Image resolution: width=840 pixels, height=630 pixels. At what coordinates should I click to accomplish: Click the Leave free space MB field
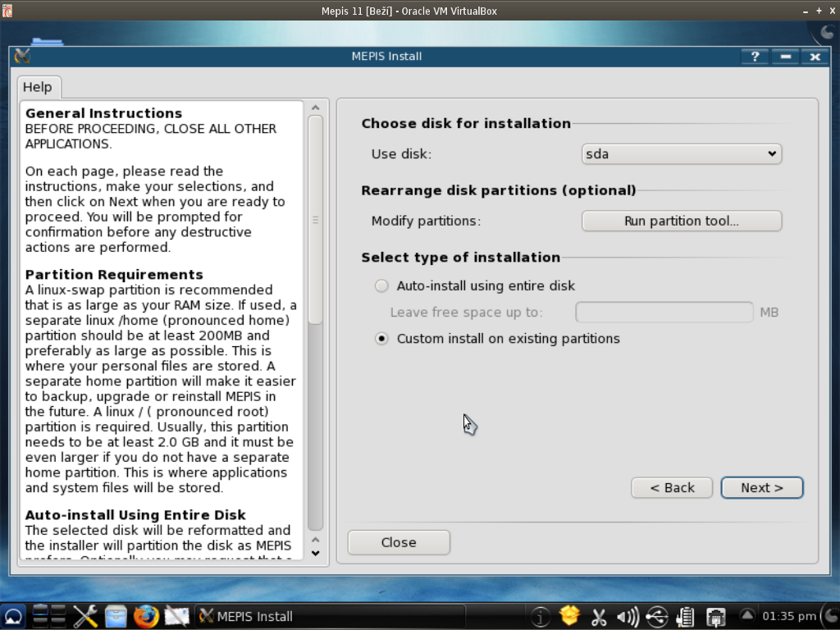point(664,313)
